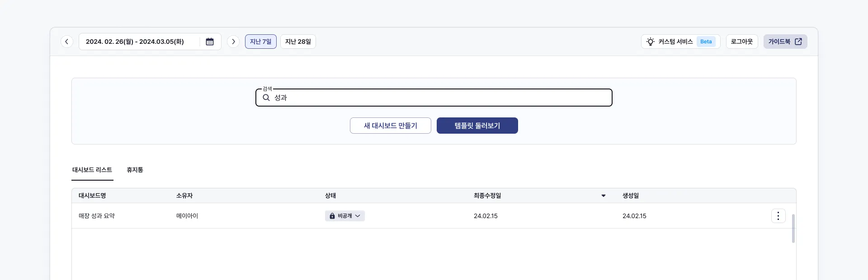This screenshot has height=280, width=868.
Task: Click the 새 대시보드 만들기 button
Action: (391, 126)
